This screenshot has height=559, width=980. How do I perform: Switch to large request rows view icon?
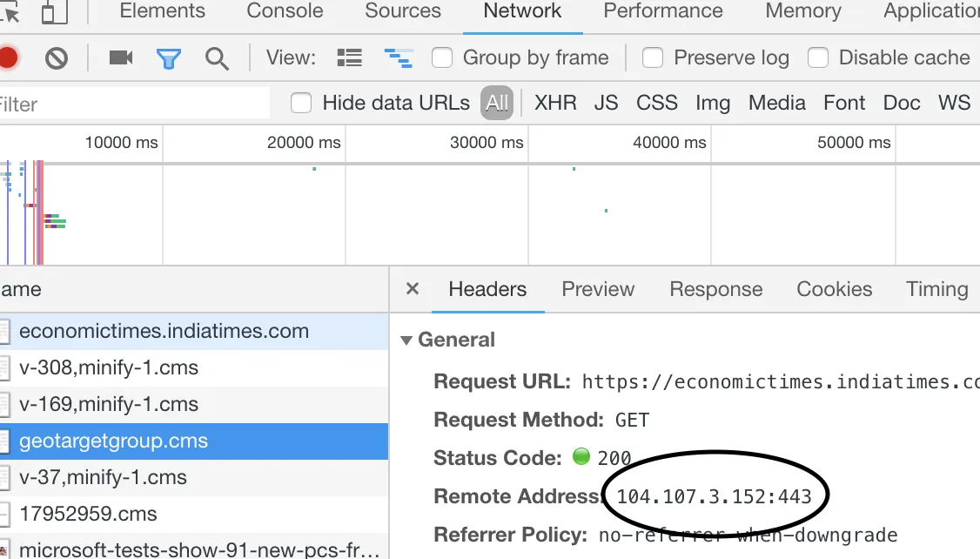(349, 58)
